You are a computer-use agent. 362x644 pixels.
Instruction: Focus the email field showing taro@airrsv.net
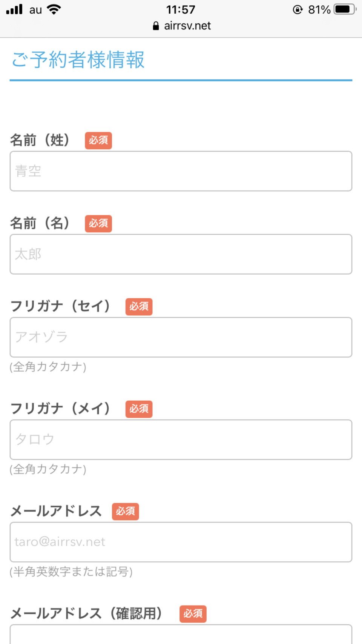point(181,542)
